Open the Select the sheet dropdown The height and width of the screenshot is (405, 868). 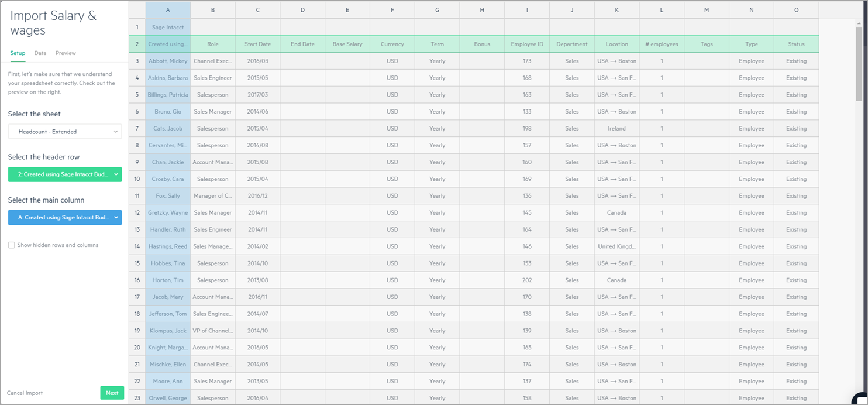[65, 132]
